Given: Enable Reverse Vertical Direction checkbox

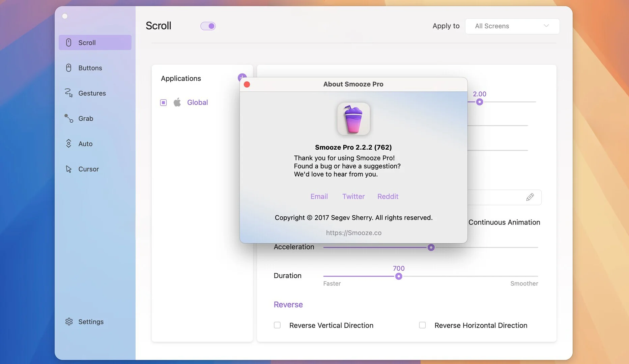Looking at the screenshot, I should [x=277, y=325].
